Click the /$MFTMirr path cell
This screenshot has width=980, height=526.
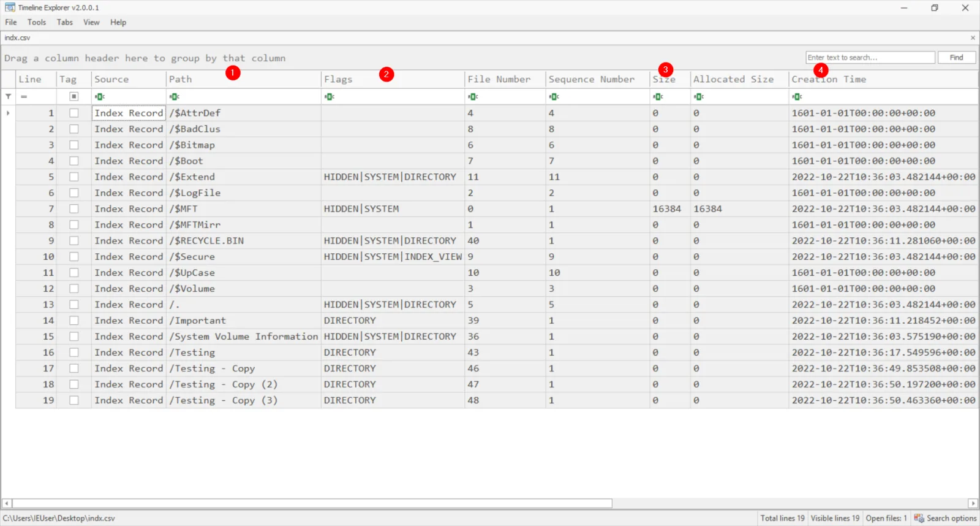244,224
